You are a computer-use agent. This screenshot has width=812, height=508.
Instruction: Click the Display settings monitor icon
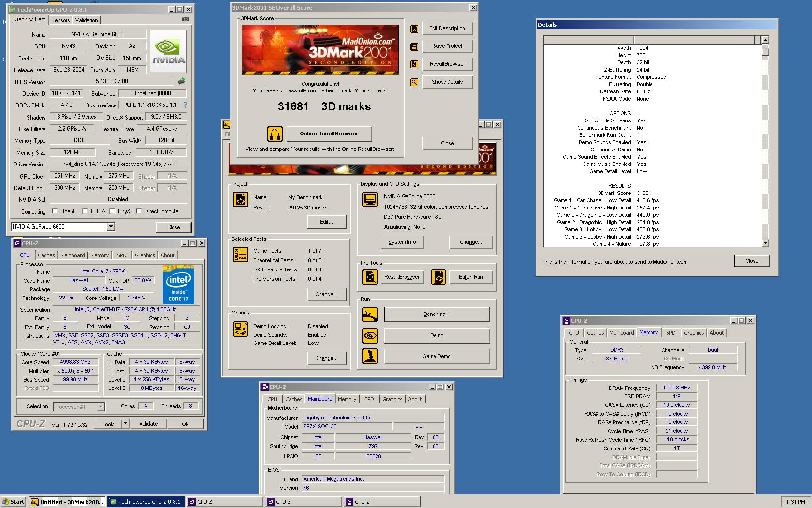(x=370, y=199)
